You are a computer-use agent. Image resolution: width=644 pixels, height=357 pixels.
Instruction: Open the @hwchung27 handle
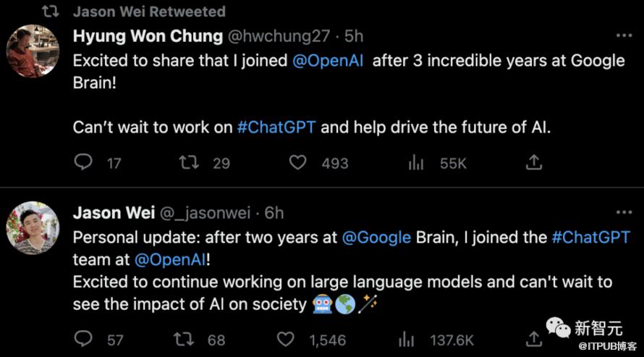279,36
